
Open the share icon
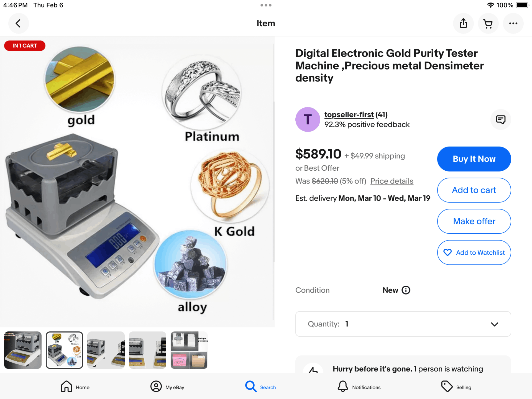[463, 24]
